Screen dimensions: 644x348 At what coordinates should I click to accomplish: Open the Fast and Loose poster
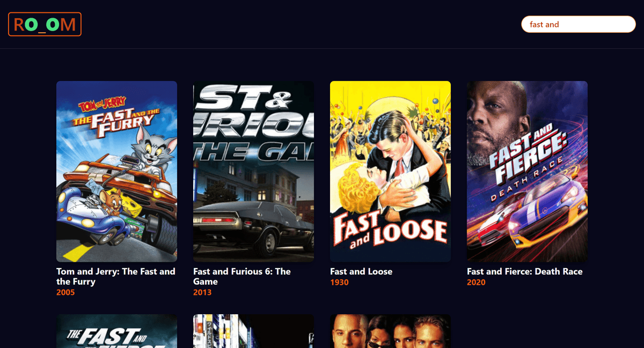390,172
